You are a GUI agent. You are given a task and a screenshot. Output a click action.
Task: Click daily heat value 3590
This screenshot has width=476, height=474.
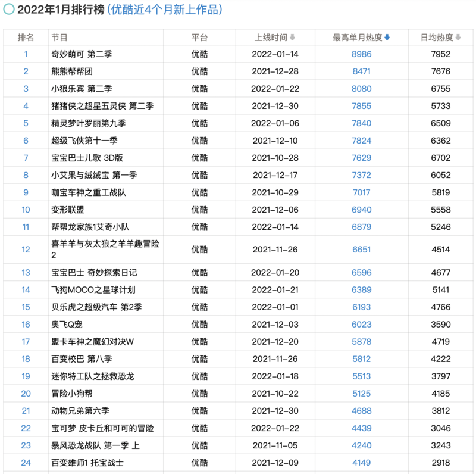pos(441,325)
